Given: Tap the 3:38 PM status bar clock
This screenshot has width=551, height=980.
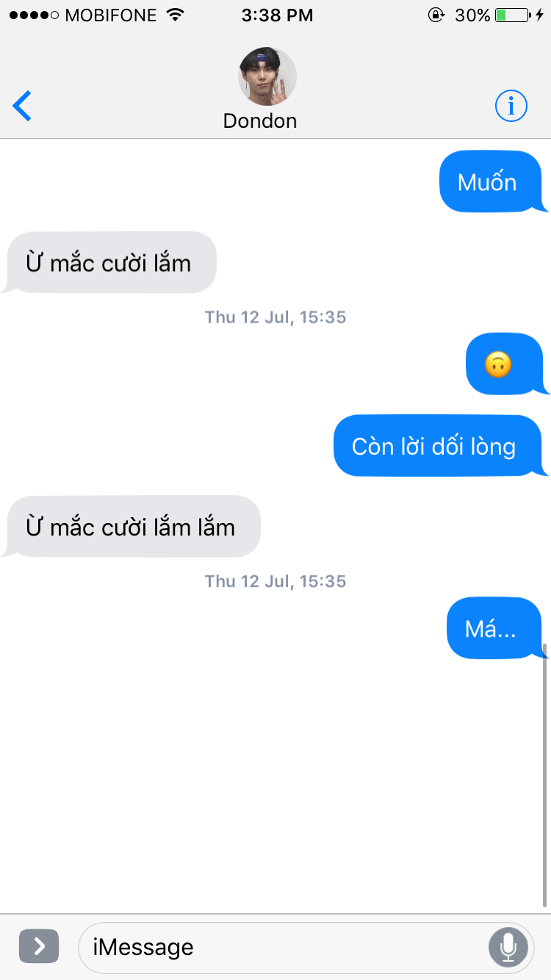Looking at the screenshot, I should [277, 15].
